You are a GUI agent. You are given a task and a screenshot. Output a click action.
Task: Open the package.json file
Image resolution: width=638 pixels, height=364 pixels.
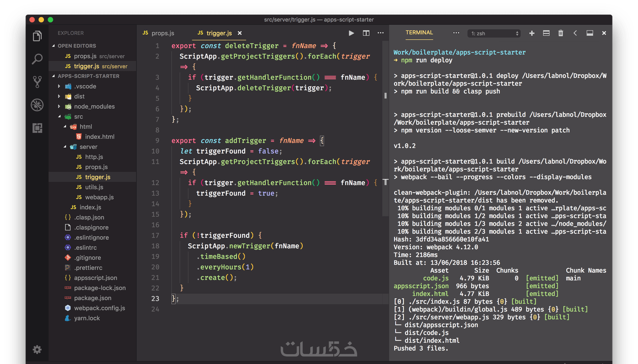point(92,298)
